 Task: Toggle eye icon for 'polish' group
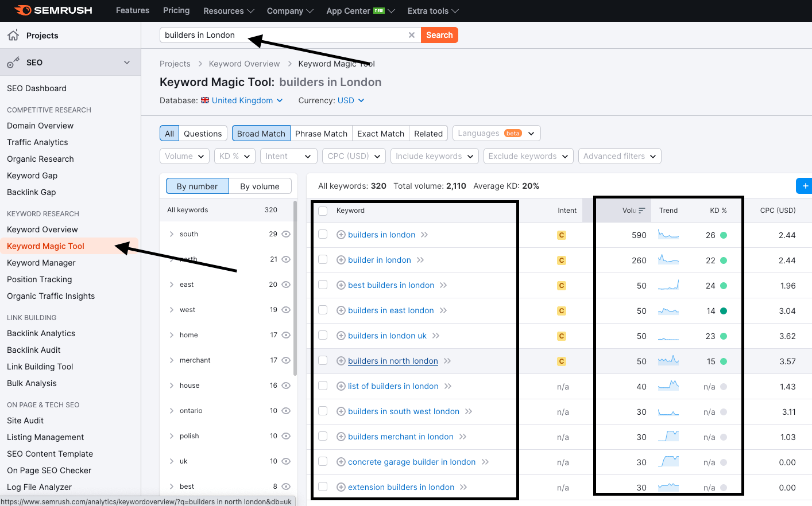point(286,436)
